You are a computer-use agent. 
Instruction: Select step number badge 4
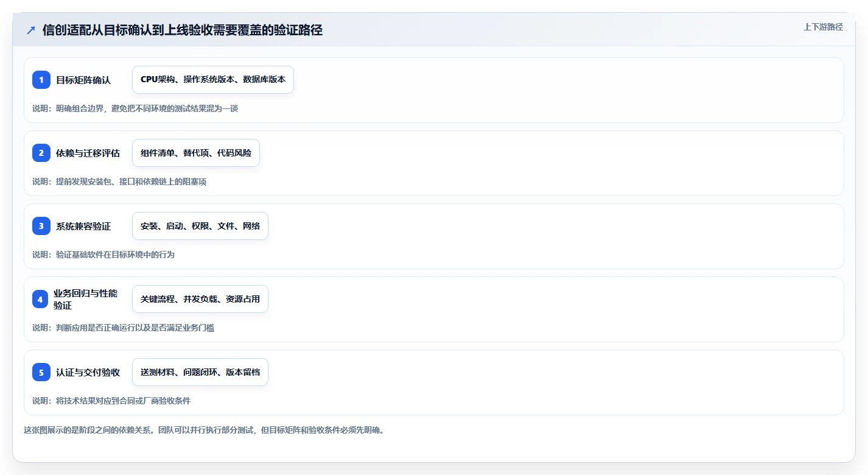coord(40,299)
